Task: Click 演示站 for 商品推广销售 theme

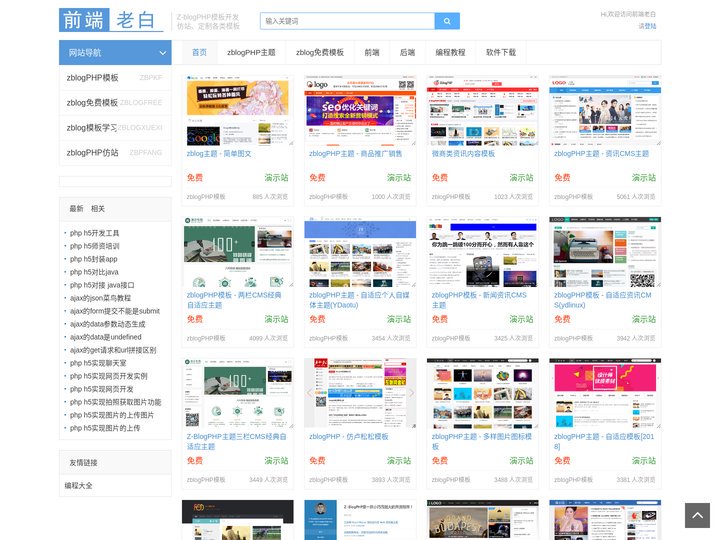Action: point(399,178)
